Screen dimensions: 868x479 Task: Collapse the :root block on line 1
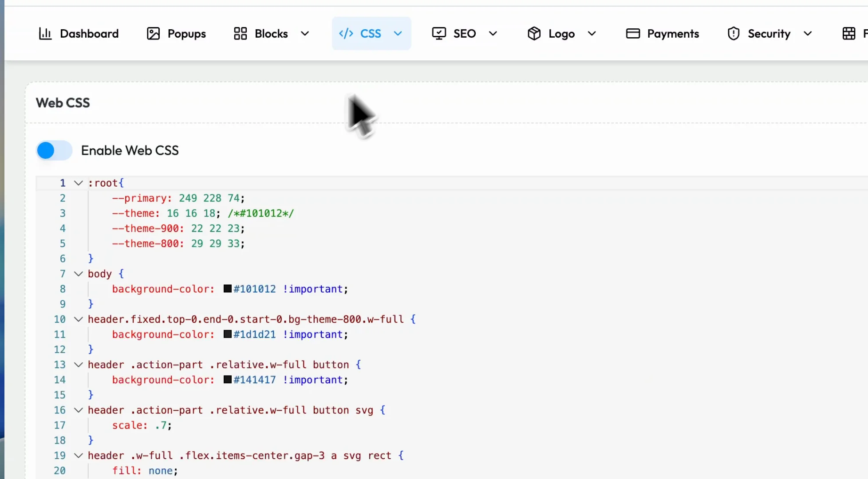pyautogui.click(x=79, y=183)
